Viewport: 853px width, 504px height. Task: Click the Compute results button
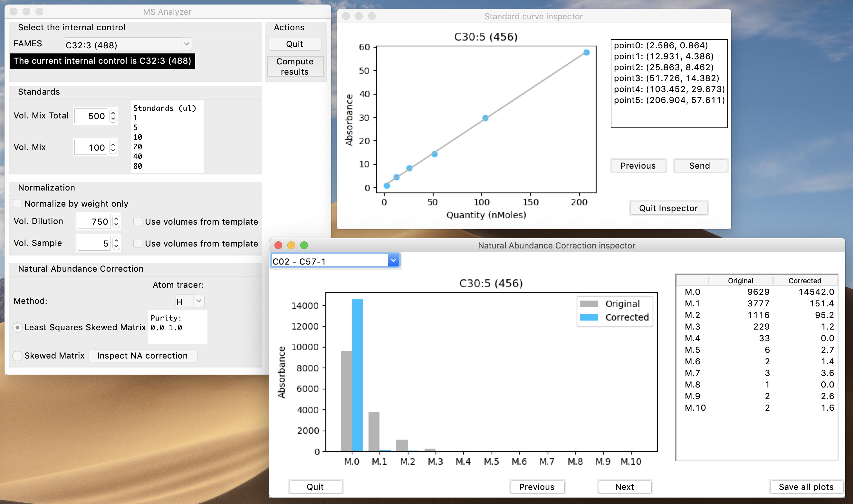[295, 67]
